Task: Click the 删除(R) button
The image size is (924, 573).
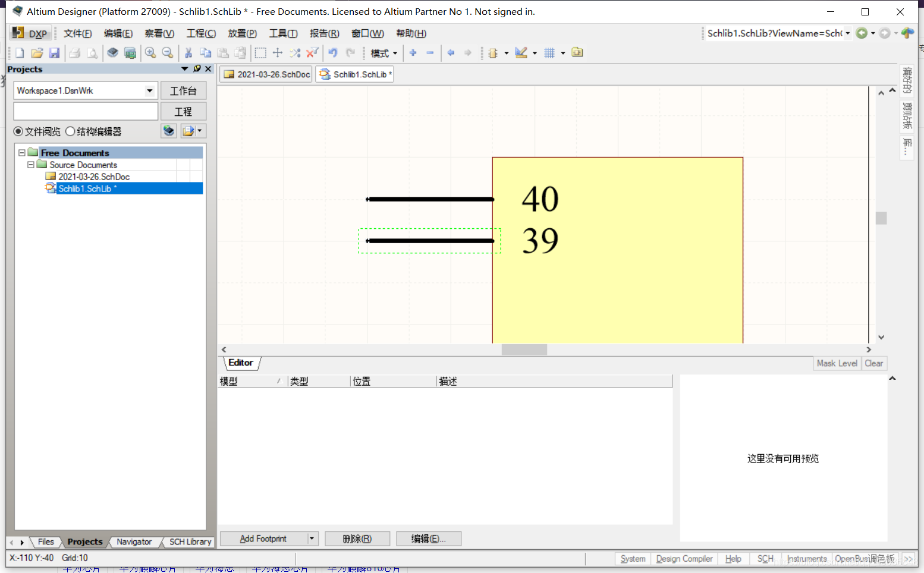Action: point(357,539)
